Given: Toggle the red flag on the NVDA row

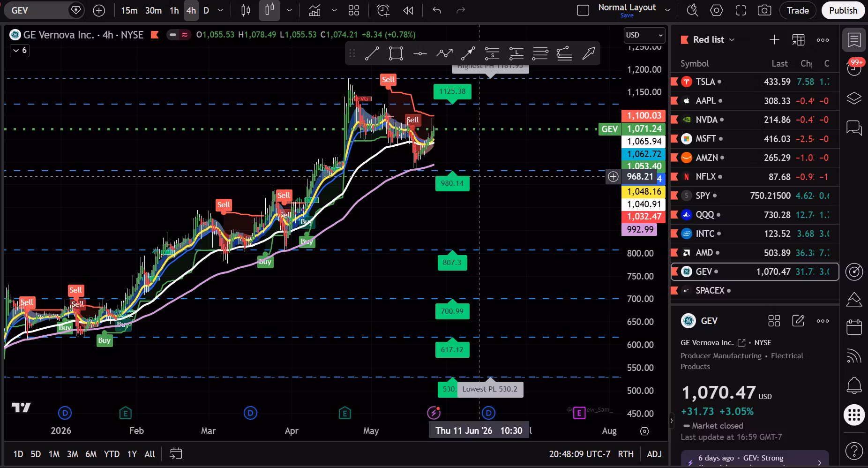Looking at the screenshot, I should pos(675,120).
